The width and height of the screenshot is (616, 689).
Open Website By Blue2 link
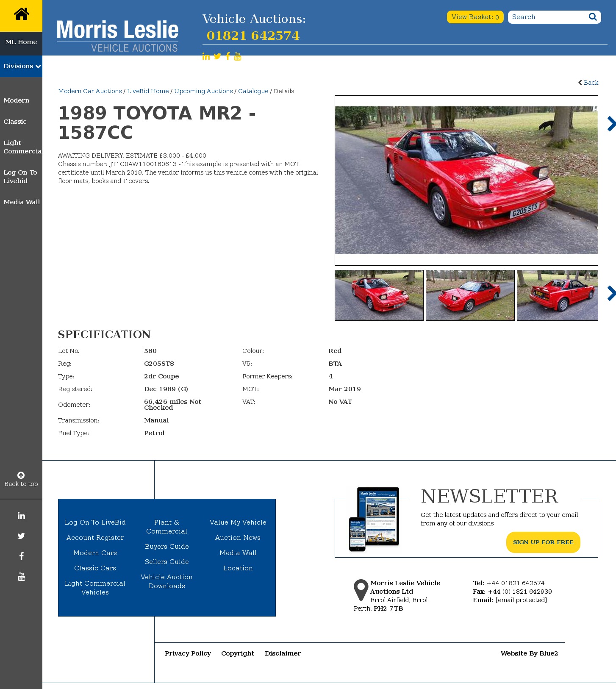(x=529, y=653)
